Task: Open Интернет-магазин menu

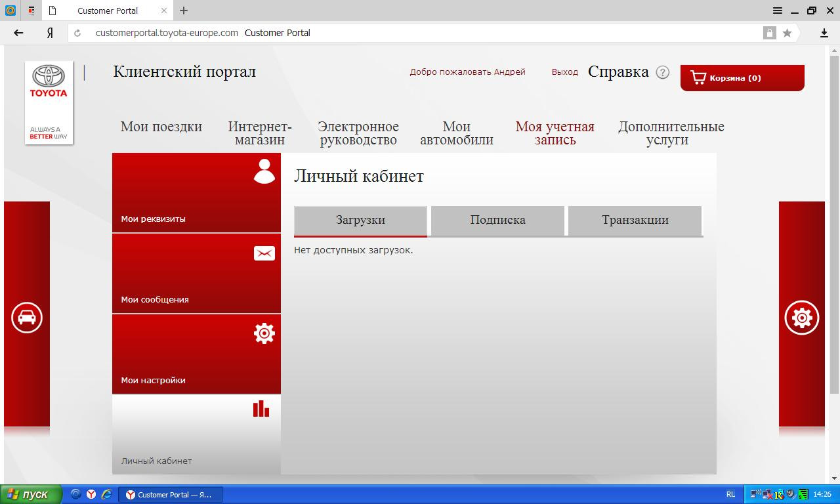Action: 260,133
